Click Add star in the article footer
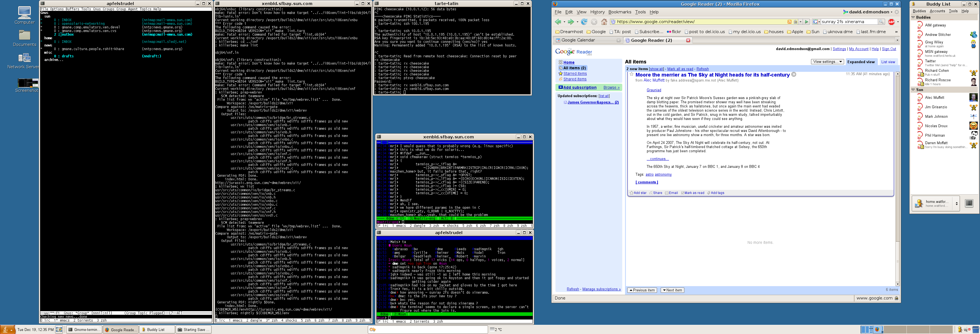 [638, 193]
